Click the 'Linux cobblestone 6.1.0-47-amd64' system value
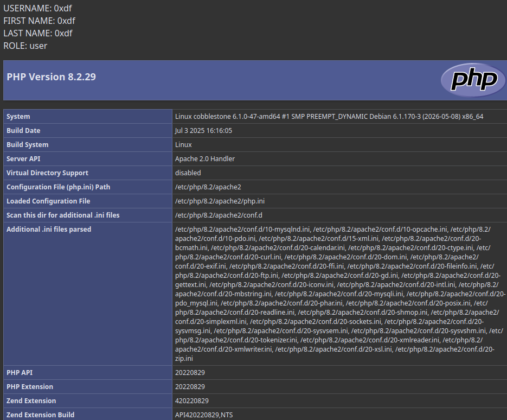Image resolution: width=507 pixels, height=420 pixels. 329,117
